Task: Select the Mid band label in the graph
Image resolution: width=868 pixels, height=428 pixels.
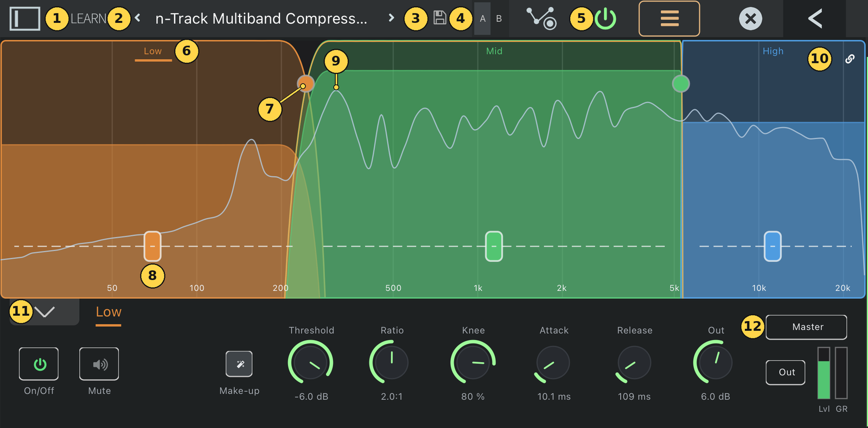Action: 494,51
